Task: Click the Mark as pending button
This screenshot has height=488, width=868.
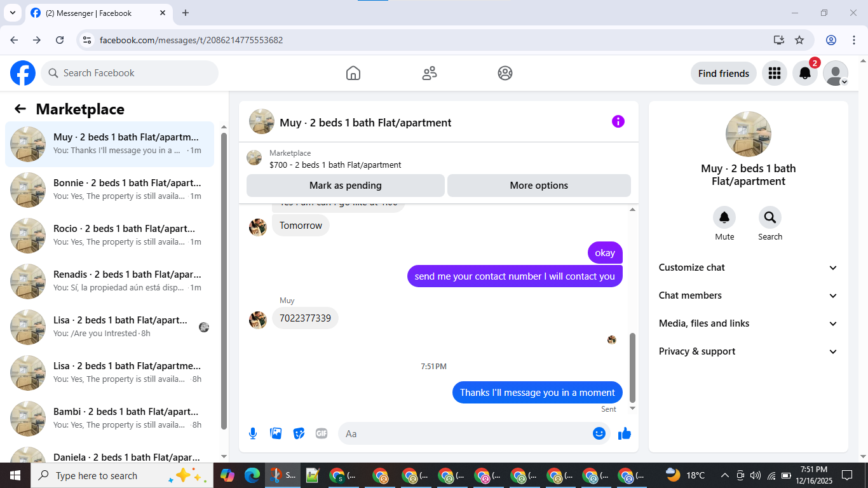Action: coord(346,186)
